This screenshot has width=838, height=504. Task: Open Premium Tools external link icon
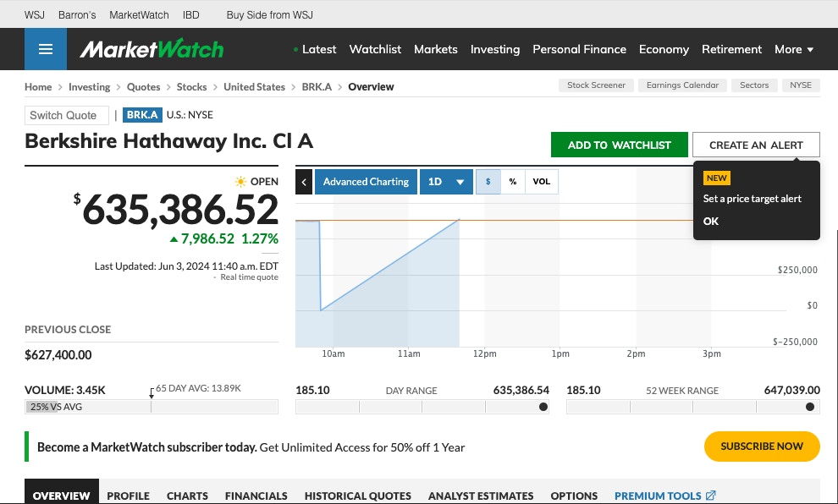point(710,496)
